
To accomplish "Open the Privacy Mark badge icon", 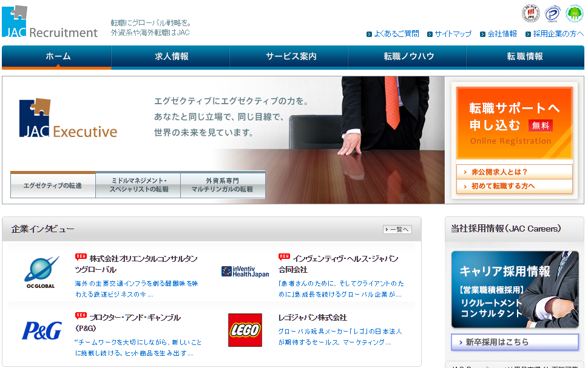I will point(552,14).
